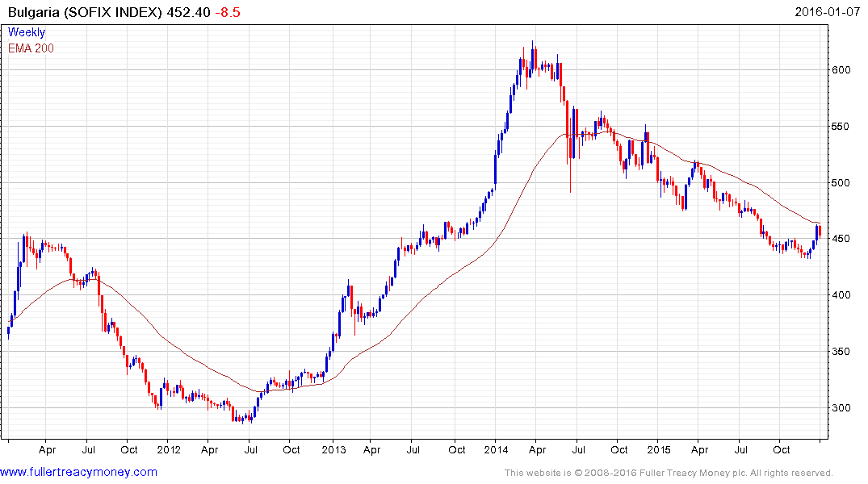Click the 600 price axis label
This screenshot has height=484, width=868.
841,69
